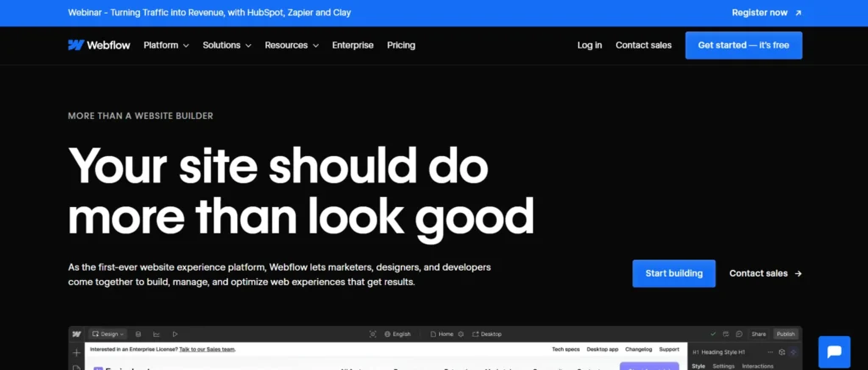
Task: Click Register now in the webinar banner
Action: click(x=759, y=13)
